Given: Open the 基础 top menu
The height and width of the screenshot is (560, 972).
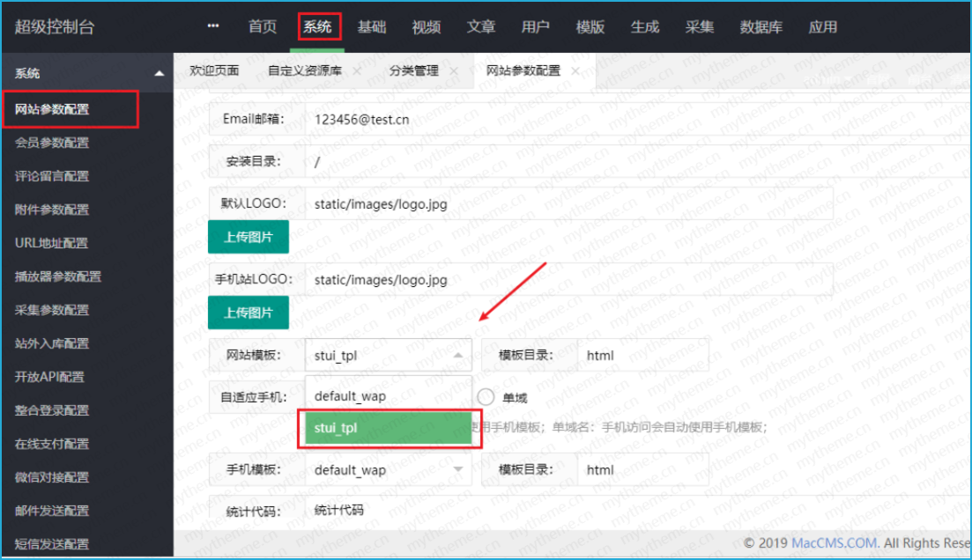Looking at the screenshot, I should pyautogui.click(x=372, y=26).
